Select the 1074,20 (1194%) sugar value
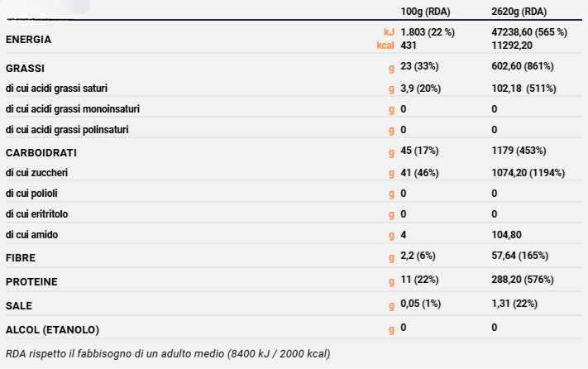 528,173
